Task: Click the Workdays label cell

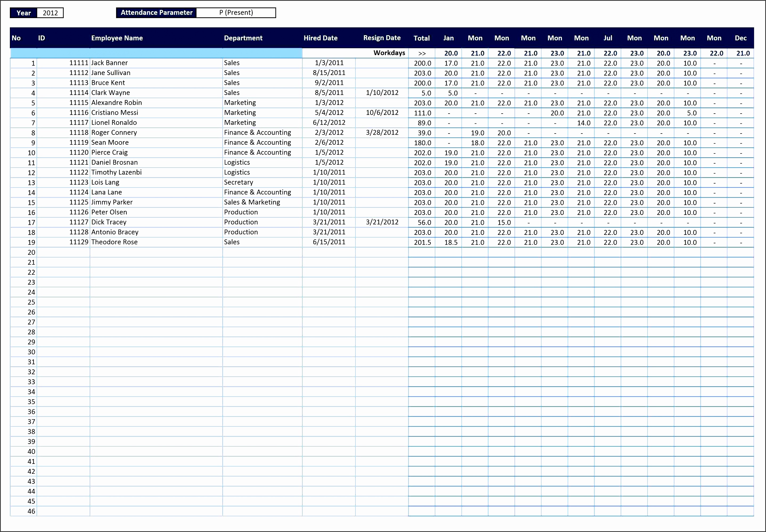Action: pyautogui.click(x=389, y=53)
